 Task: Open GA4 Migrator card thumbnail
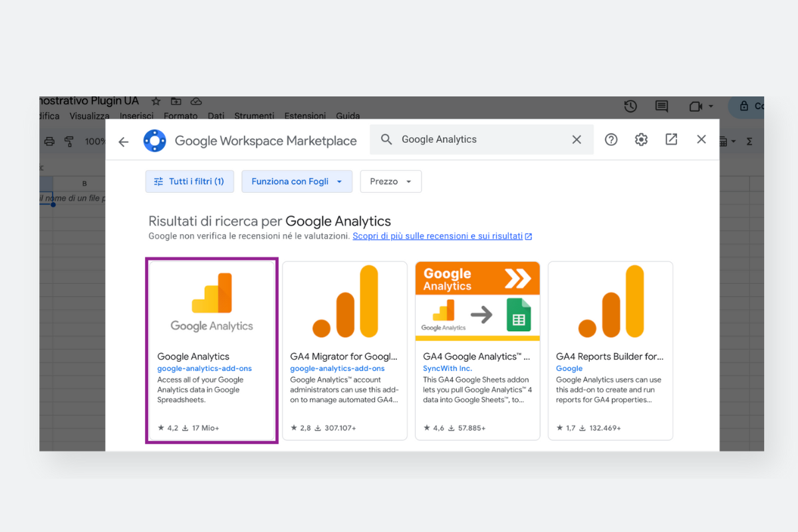344,303
